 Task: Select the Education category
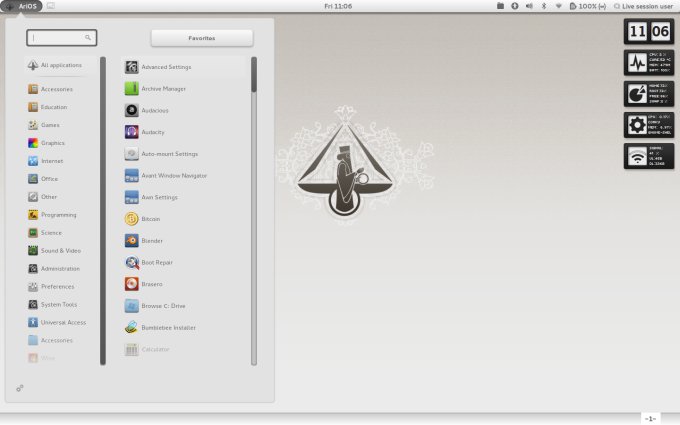(48, 107)
